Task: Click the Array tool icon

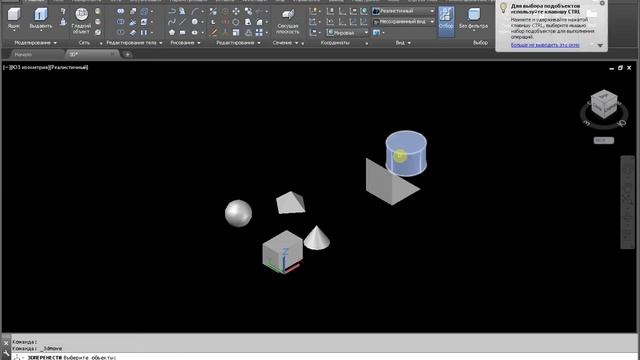Action: click(259, 32)
